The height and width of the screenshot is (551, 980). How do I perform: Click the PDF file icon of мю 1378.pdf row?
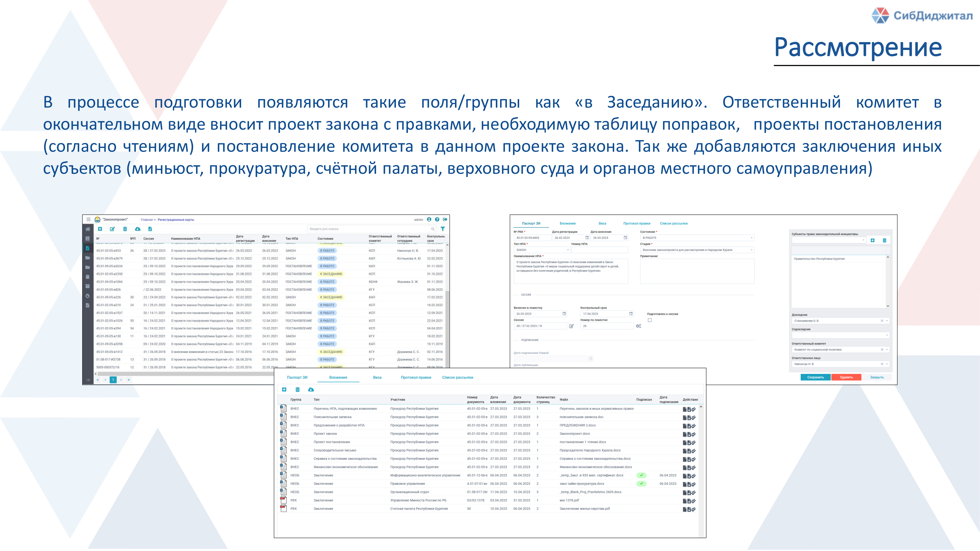click(283, 500)
